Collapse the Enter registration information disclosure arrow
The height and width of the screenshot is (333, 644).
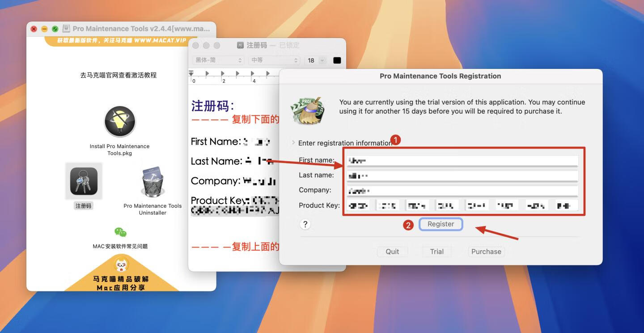293,143
